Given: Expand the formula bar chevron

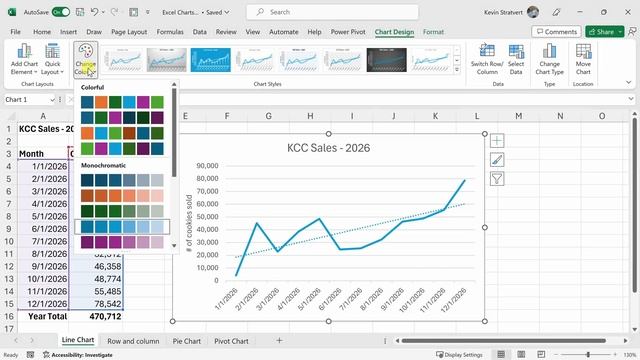Looking at the screenshot, I should 631,99.
